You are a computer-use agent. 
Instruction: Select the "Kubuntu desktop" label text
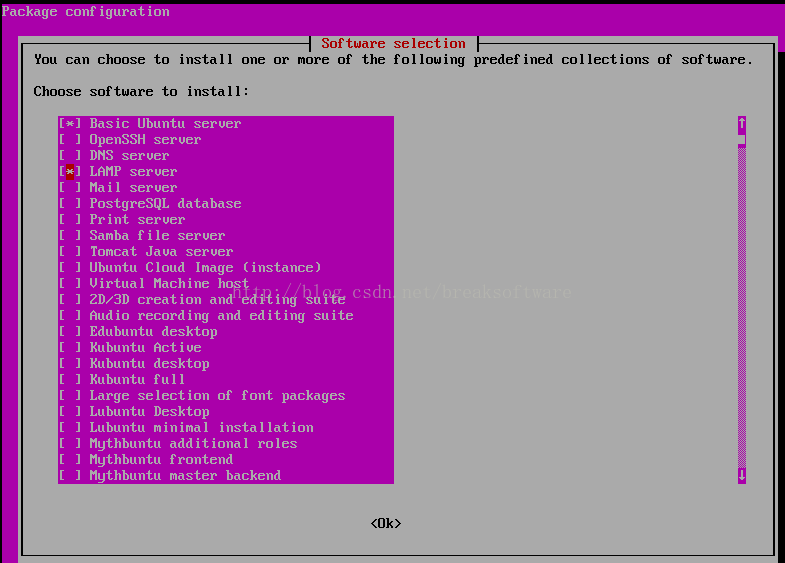point(149,364)
